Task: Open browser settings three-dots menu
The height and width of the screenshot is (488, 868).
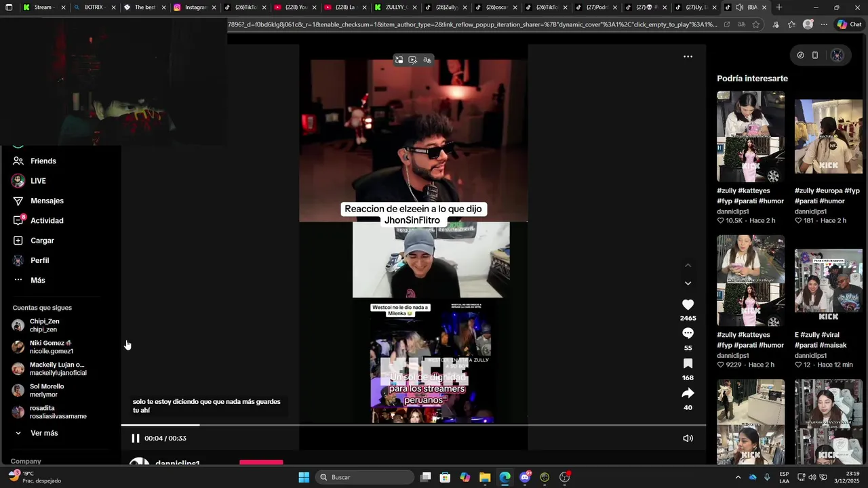Action: (x=824, y=24)
